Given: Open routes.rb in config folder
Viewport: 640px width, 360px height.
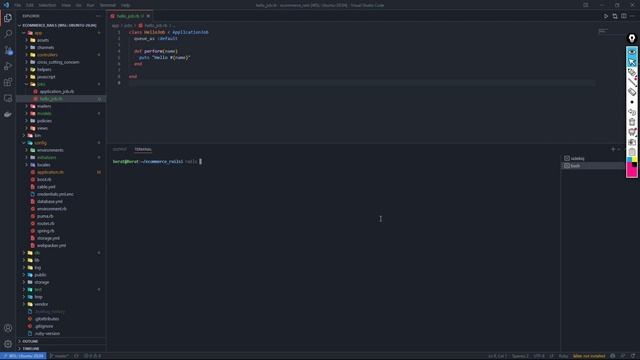Looking at the screenshot, I should click(45, 224).
